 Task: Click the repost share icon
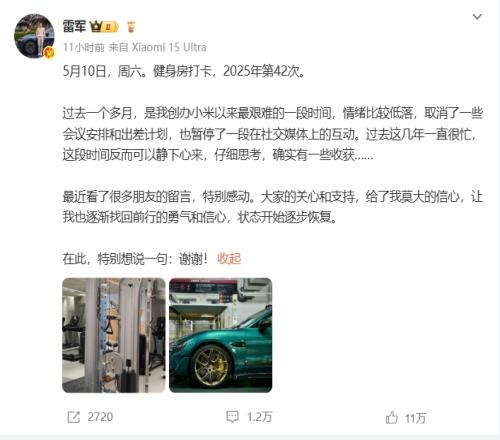click(x=73, y=417)
